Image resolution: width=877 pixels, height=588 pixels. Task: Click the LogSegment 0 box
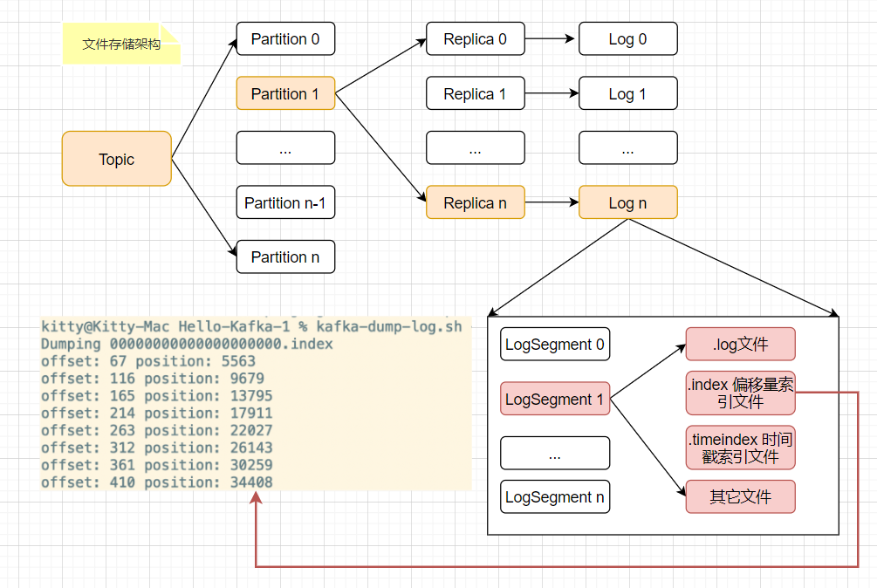coord(555,345)
